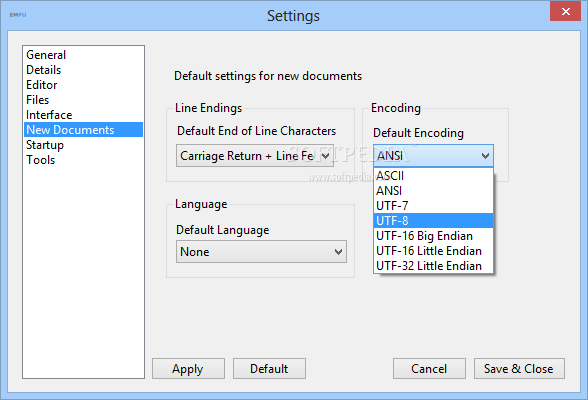Open the General settings category
The image size is (588, 400).
click(x=83, y=55)
